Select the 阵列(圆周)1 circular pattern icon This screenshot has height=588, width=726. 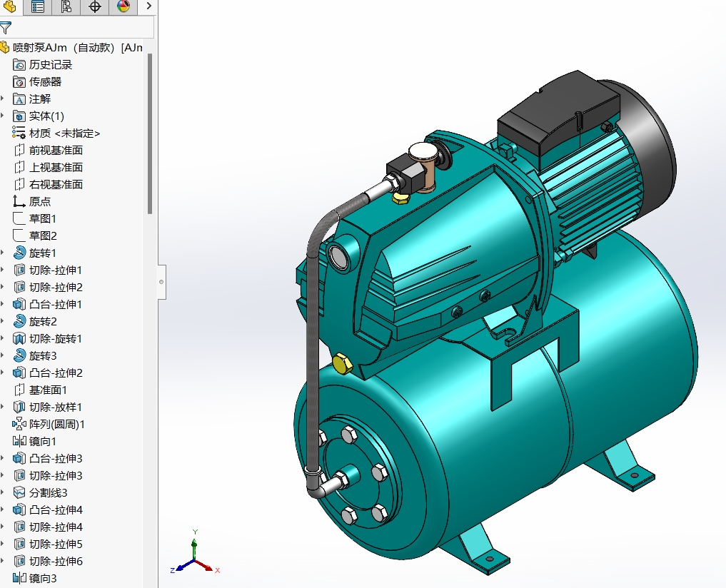pos(19,424)
